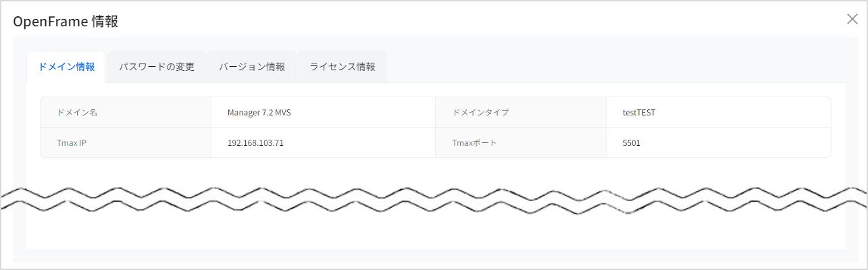868x270 pixels.
Task: Click empty tab strip right of ライセンス情報
Action: click(x=608, y=67)
